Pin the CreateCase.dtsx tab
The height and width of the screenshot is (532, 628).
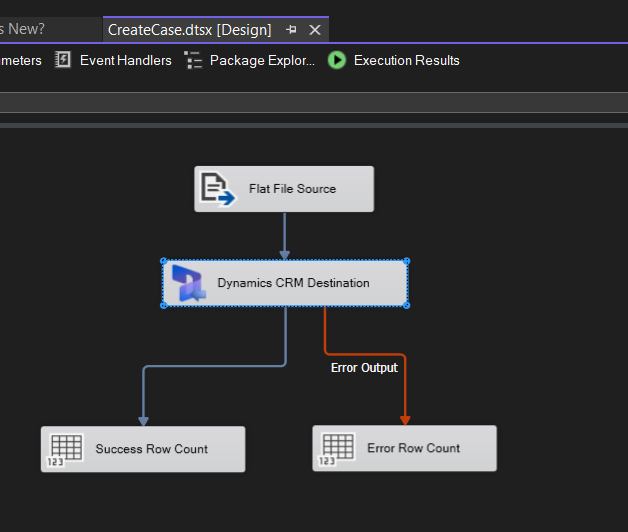tap(291, 30)
